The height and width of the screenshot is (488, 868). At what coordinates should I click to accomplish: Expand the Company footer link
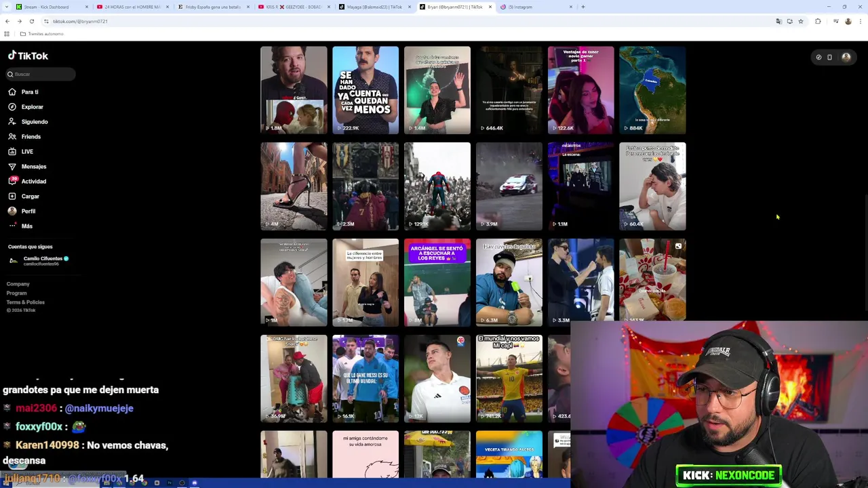[18, 284]
